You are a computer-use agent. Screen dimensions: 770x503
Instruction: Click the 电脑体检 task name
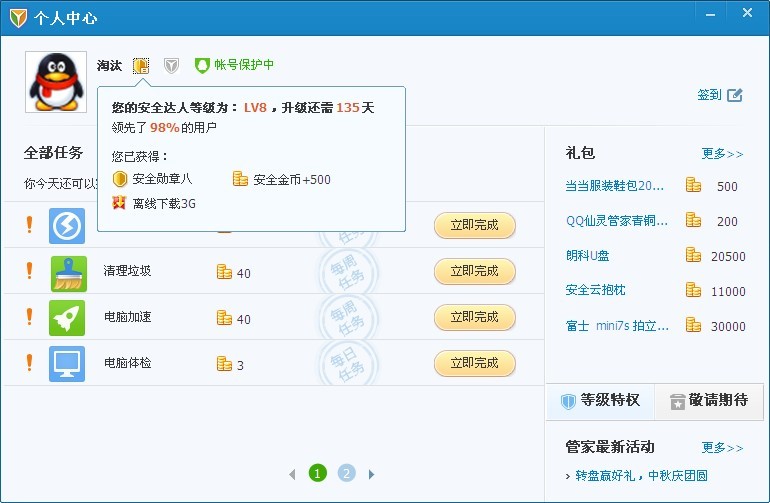[x=127, y=363]
